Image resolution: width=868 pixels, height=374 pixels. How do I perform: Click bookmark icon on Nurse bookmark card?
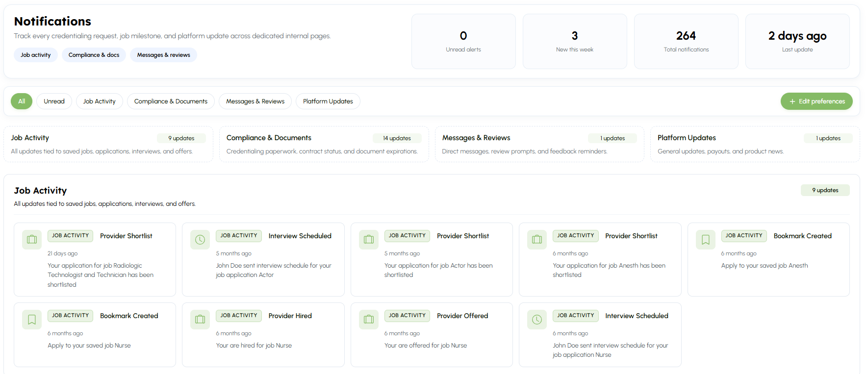pos(32,320)
